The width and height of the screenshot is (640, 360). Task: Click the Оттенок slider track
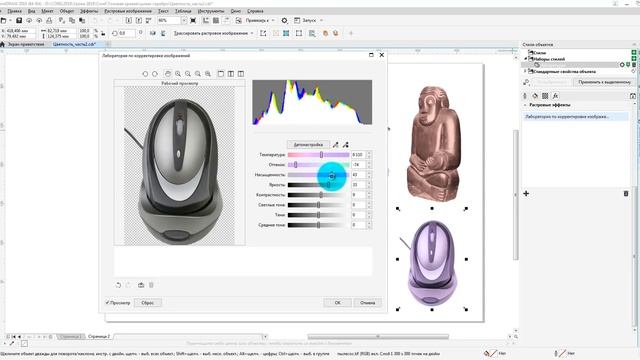tap(318, 165)
